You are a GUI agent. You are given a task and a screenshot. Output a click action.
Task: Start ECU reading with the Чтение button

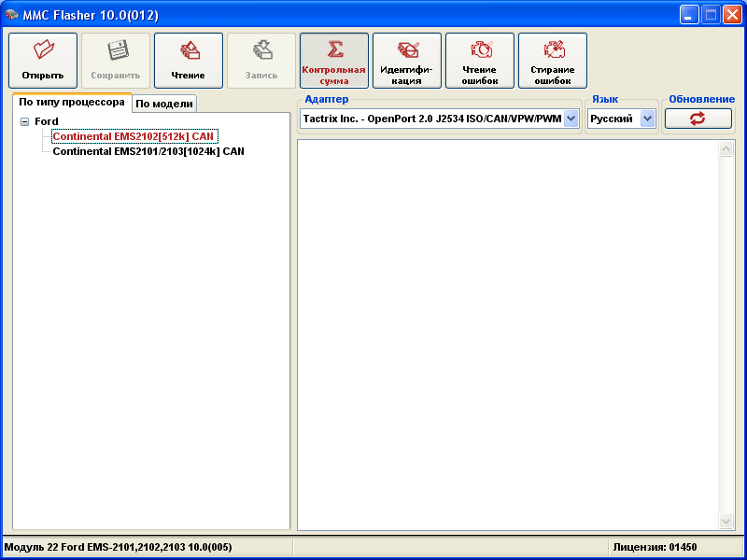click(x=189, y=61)
